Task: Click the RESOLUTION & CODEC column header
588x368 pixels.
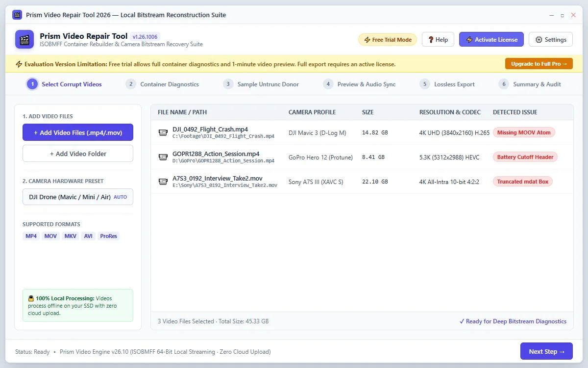Action: (x=450, y=112)
